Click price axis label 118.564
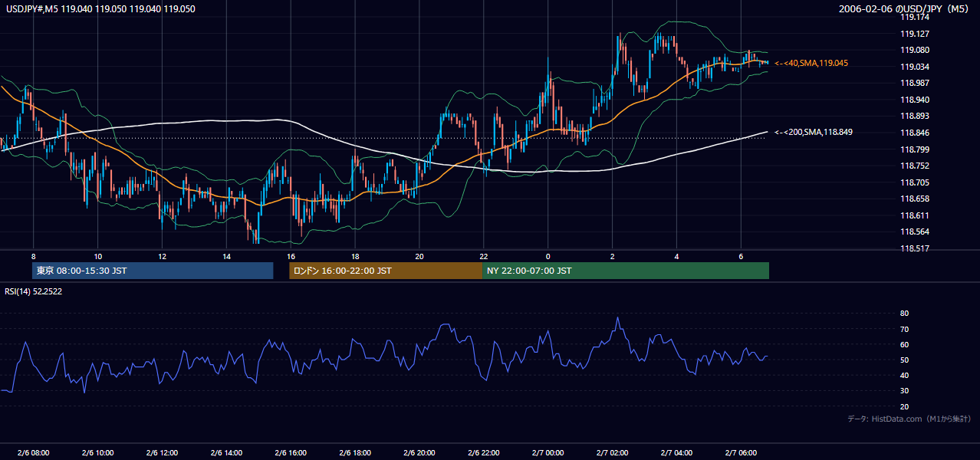 pyautogui.click(x=915, y=232)
